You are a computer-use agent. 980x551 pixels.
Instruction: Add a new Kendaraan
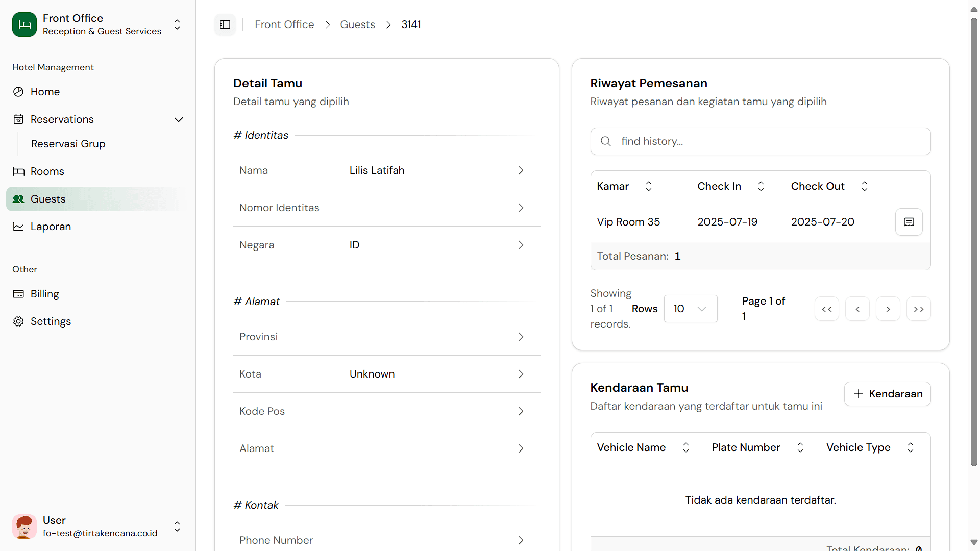pos(887,394)
